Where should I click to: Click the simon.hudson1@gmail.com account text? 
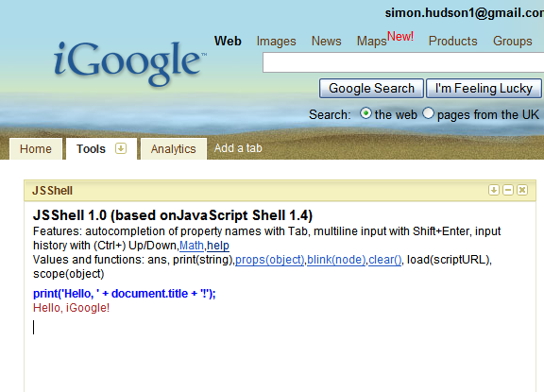point(465,13)
